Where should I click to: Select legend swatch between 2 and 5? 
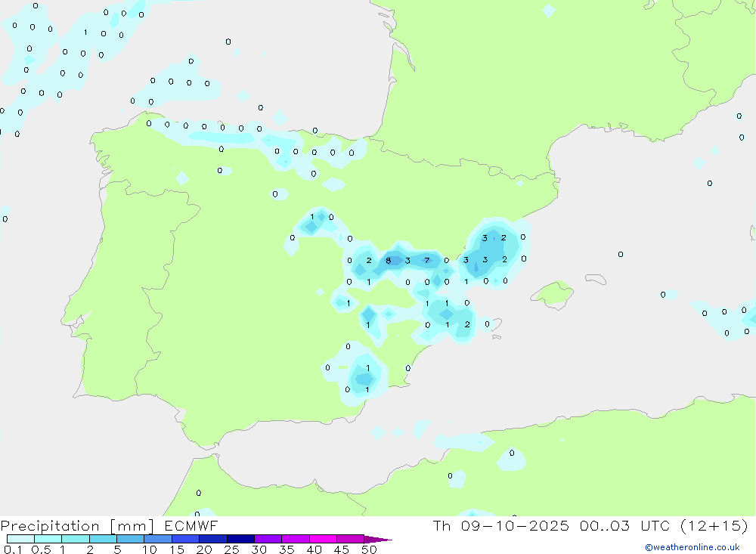pos(103,539)
